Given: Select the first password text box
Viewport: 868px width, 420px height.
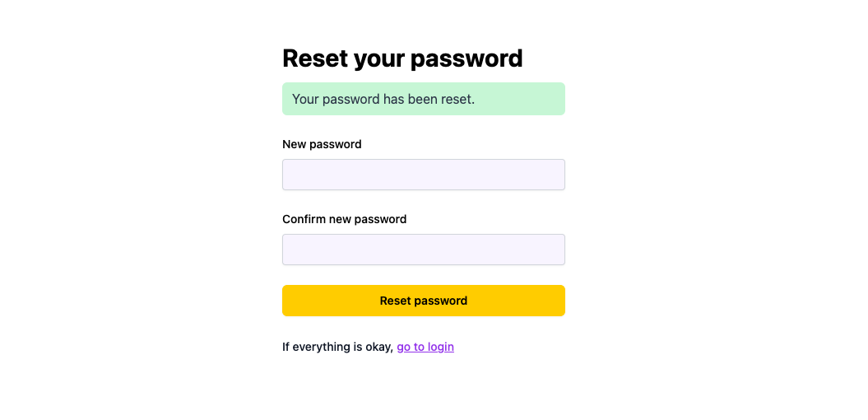Looking at the screenshot, I should point(423,175).
